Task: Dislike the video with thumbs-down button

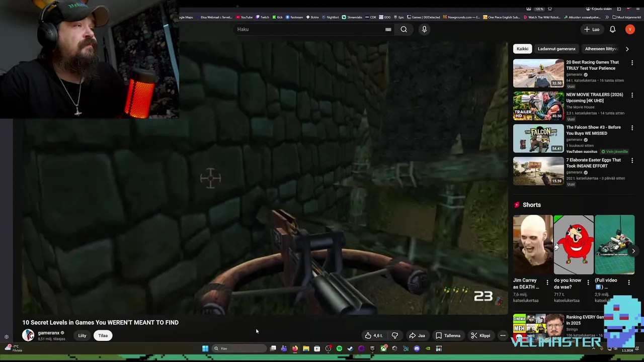Action: coord(394,335)
